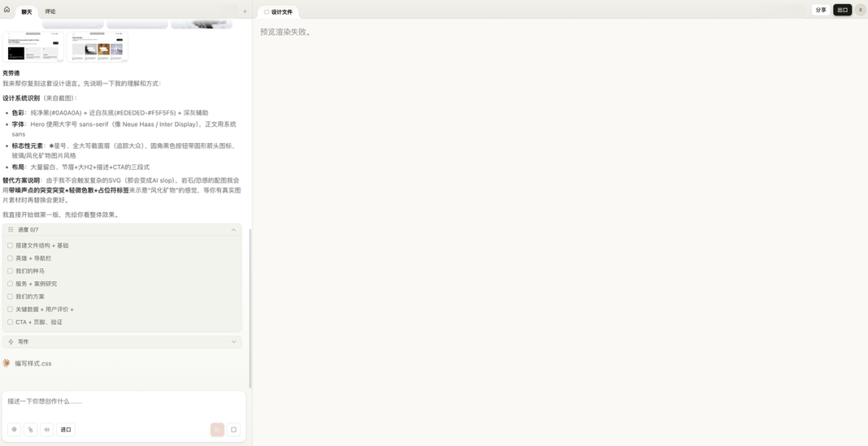The height and width of the screenshot is (446, 868).
Task: Check 英雄 + 导航栏 task
Action: pyautogui.click(x=10, y=258)
